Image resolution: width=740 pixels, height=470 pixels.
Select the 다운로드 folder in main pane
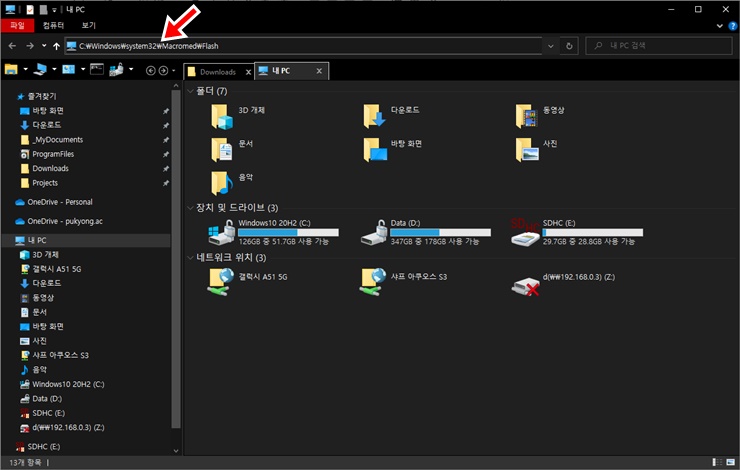[x=391, y=117]
